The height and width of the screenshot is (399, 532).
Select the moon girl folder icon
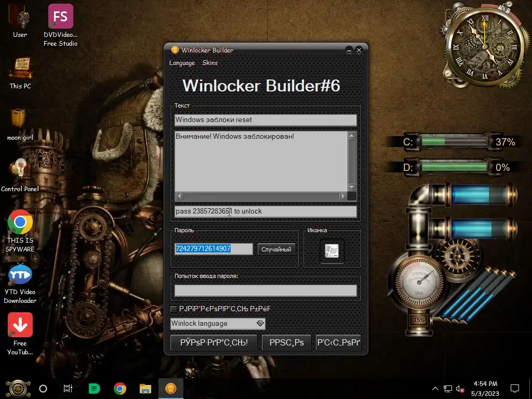tap(20, 125)
